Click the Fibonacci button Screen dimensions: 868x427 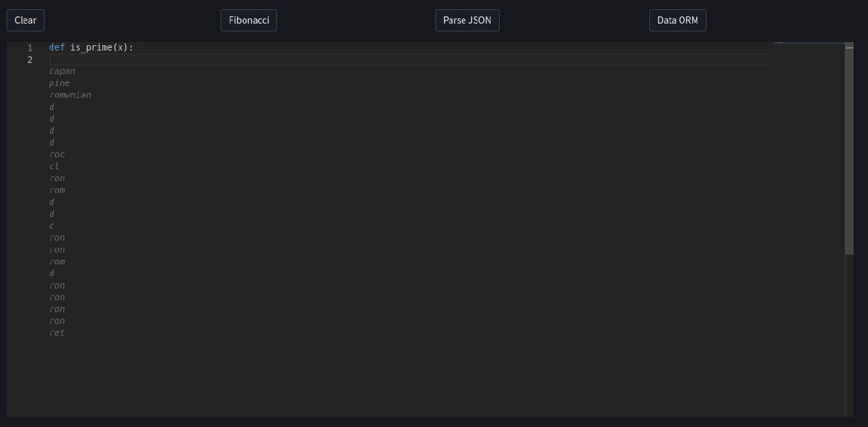[248, 20]
